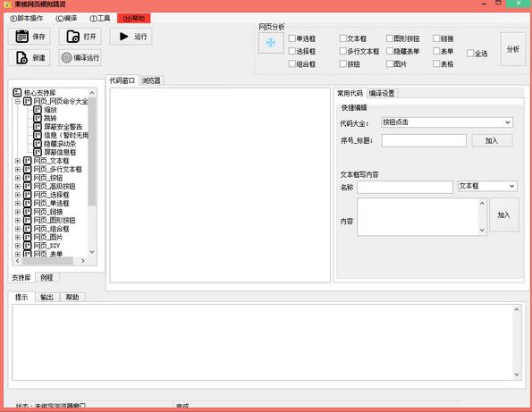Open the 文本框 type dropdown beside 名称
Screen dimensions: 532x412
tap(487, 186)
